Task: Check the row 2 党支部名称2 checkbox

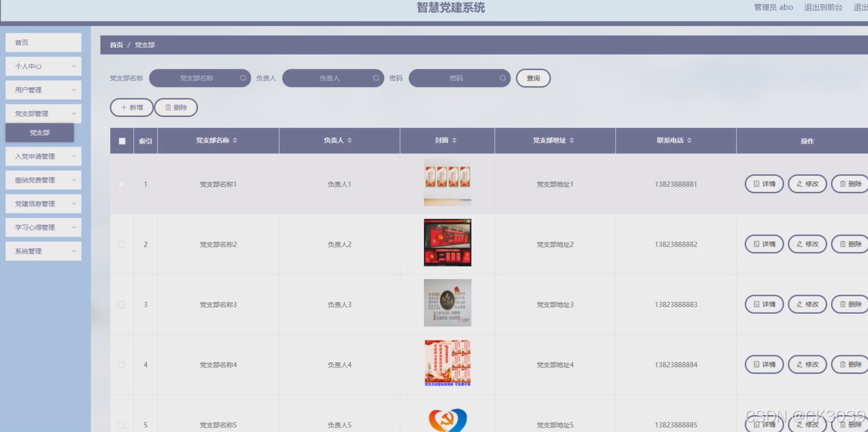Action: click(x=121, y=244)
